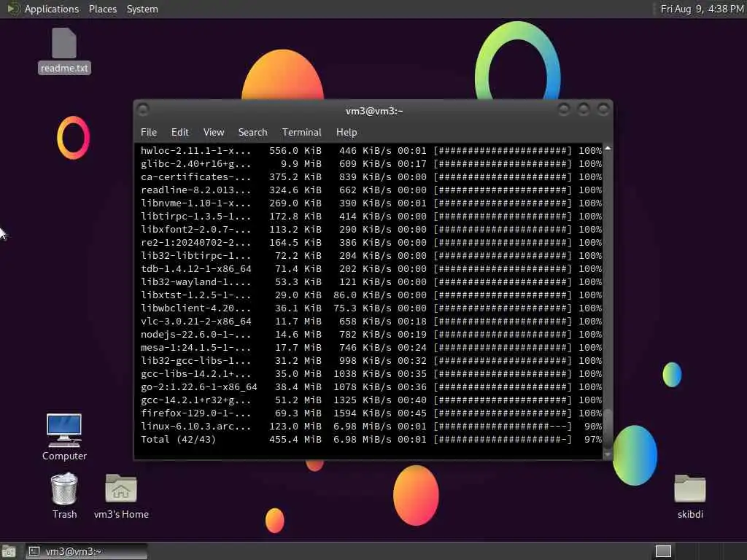Open the System menu
This screenshot has height=560, width=747.
(x=142, y=9)
